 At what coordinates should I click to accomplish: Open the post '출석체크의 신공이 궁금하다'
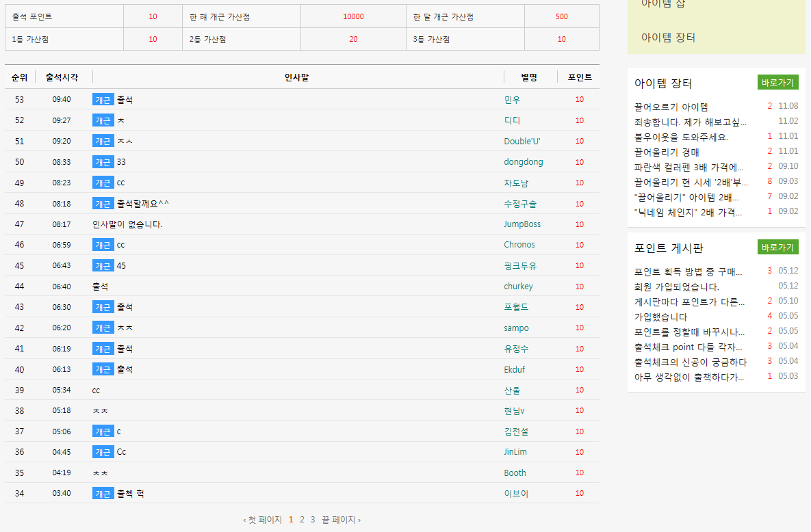click(x=691, y=361)
